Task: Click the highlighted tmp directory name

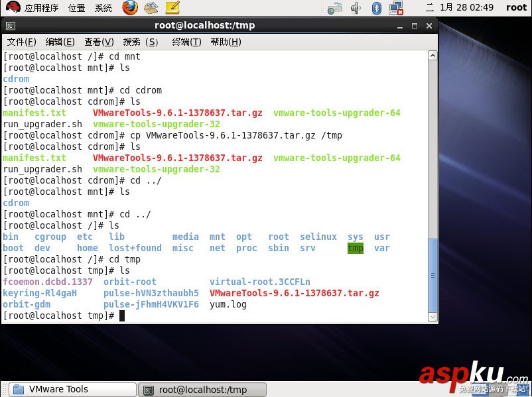Action: coord(356,248)
